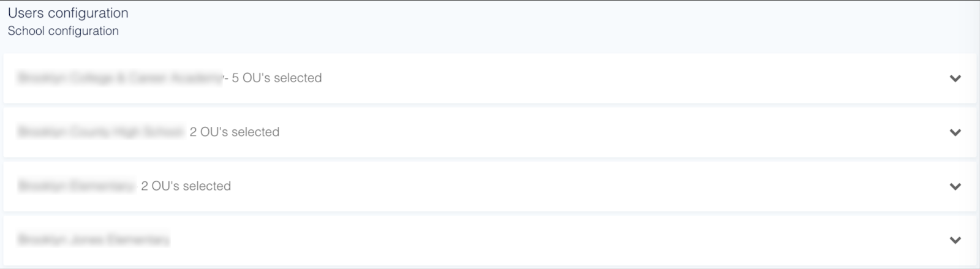Expand the last school row's chevron arrow
980x269 pixels.
pos(955,240)
